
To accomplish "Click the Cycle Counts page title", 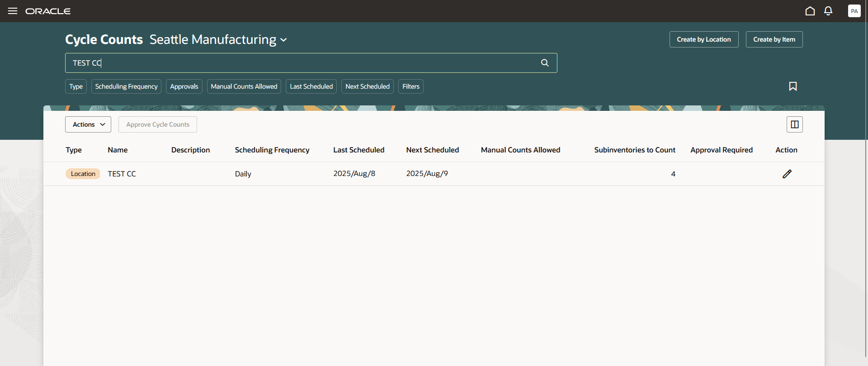I will click(104, 40).
